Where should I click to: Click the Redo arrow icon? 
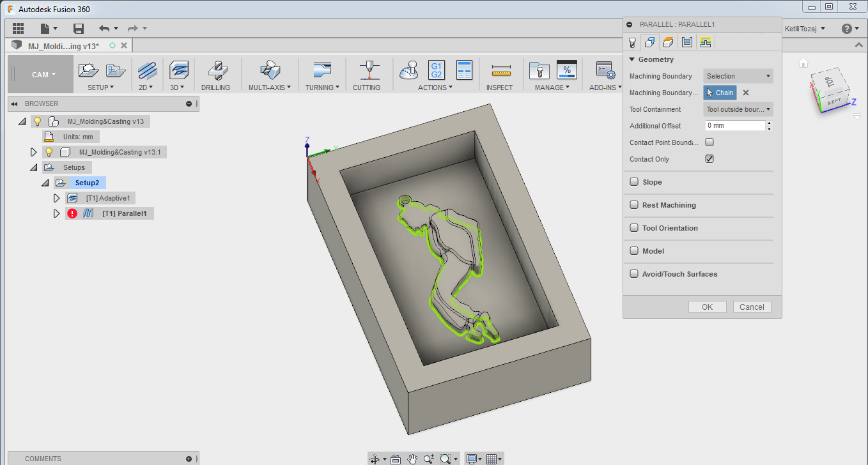(x=133, y=28)
